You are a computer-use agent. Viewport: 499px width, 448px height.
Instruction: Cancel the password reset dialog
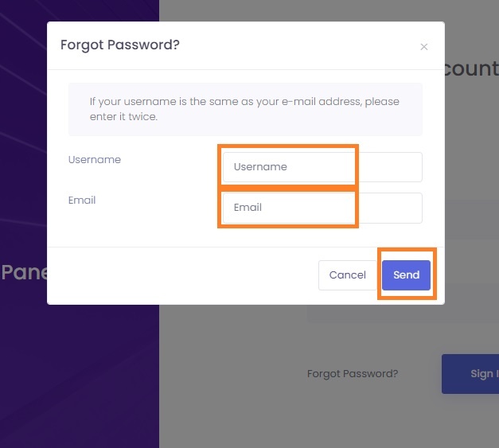point(347,275)
